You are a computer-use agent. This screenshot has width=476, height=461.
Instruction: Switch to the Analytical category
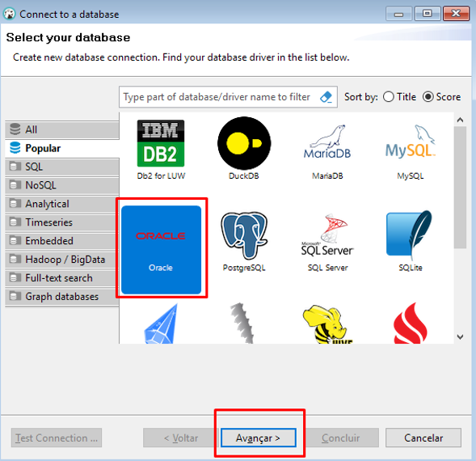pos(62,204)
